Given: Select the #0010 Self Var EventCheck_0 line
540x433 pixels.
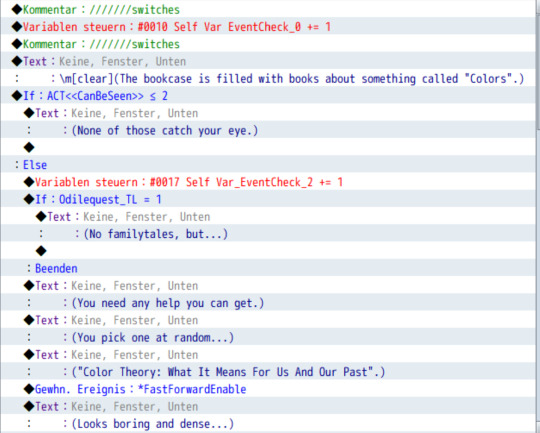Looking at the screenshot, I should 268,27.
